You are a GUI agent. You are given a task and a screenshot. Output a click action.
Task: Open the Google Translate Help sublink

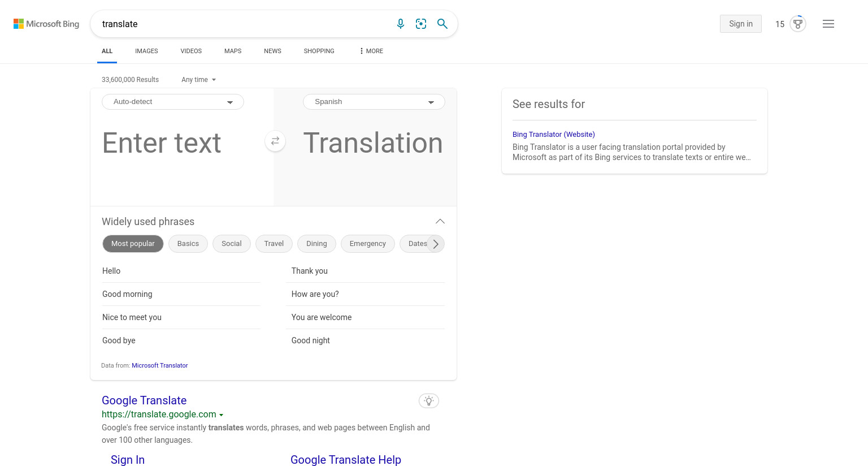pyautogui.click(x=346, y=460)
